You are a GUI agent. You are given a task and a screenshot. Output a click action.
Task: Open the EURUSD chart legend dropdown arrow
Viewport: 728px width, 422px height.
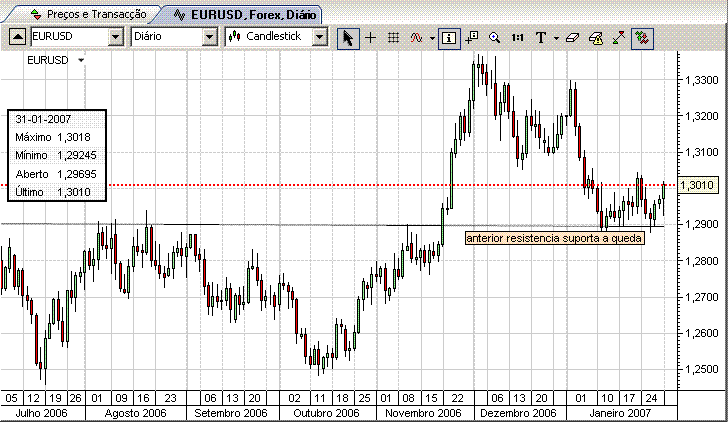pyautogui.click(x=81, y=60)
